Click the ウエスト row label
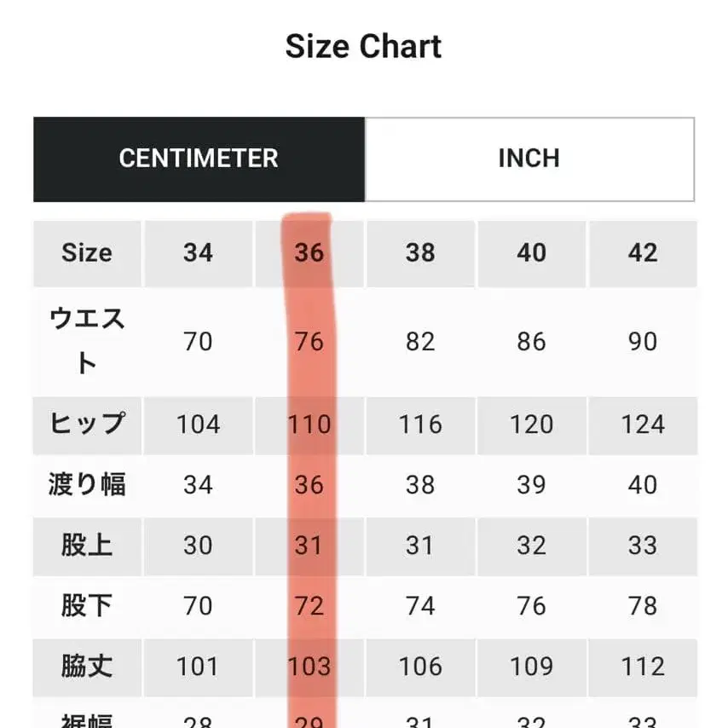The width and height of the screenshot is (728, 728). click(86, 341)
